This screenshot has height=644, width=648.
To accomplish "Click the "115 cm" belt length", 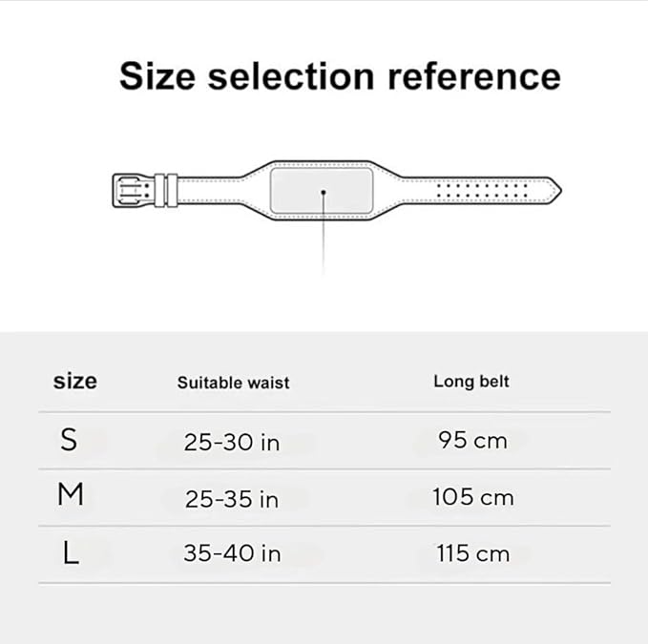I will click(472, 553).
